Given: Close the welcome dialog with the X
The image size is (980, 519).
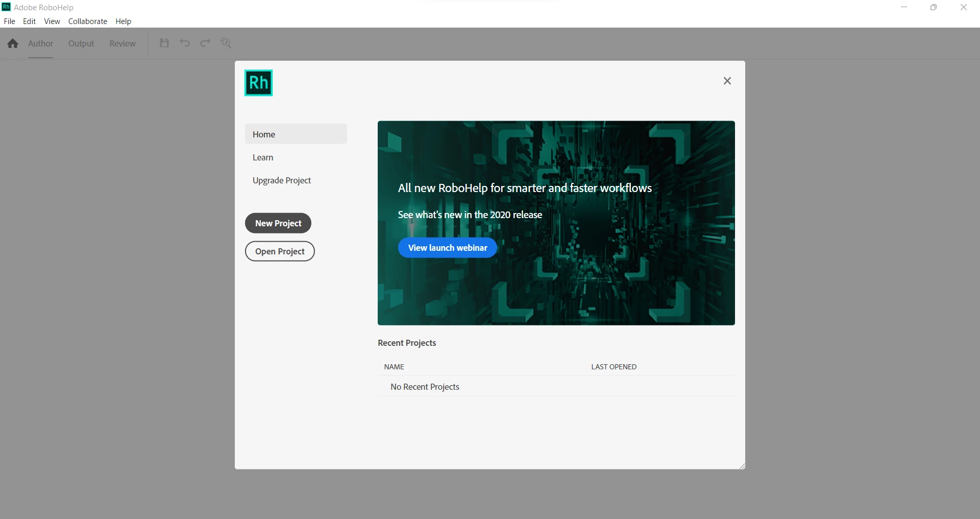Looking at the screenshot, I should pos(727,81).
